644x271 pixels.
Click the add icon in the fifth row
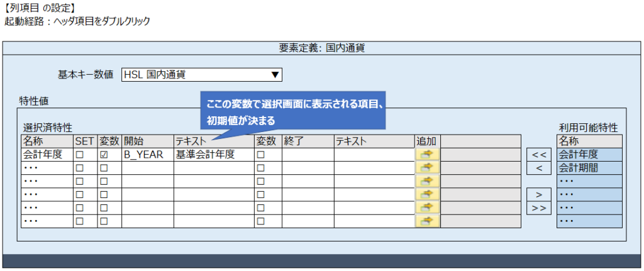(428, 207)
